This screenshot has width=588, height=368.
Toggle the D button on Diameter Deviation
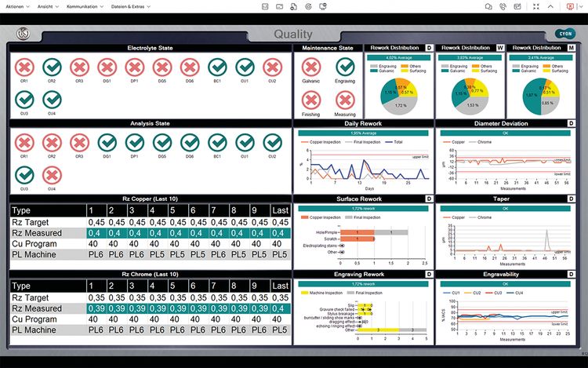pos(571,123)
